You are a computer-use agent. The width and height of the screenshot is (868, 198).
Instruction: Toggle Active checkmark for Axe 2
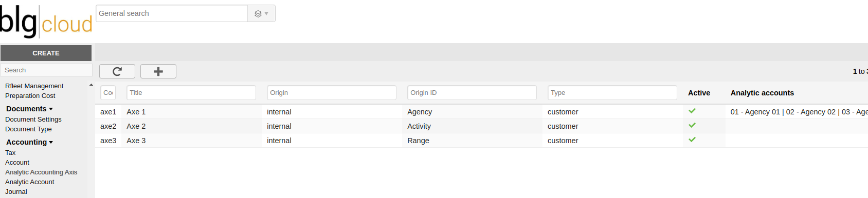pyautogui.click(x=692, y=125)
